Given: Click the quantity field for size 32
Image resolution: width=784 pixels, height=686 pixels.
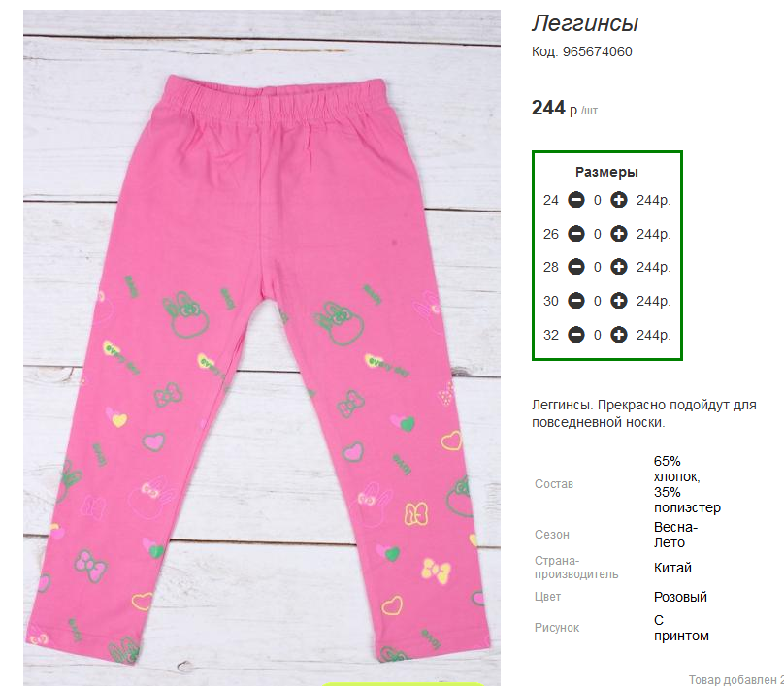Looking at the screenshot, I should click(x=598, y=335).
